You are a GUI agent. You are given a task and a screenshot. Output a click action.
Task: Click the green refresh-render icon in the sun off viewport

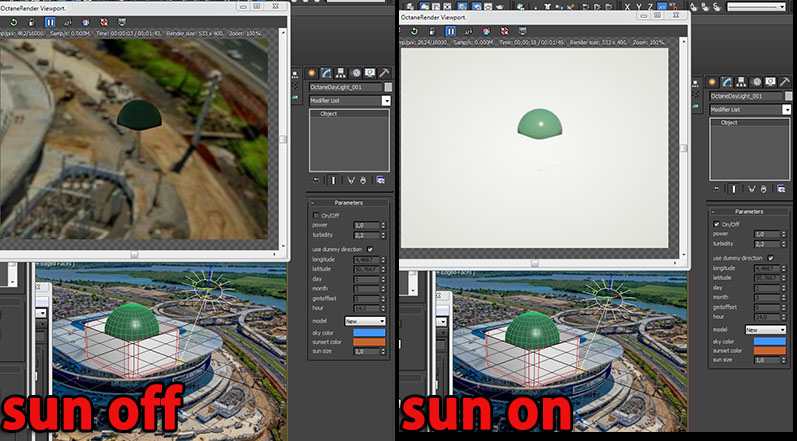click(x=14, y=22)
